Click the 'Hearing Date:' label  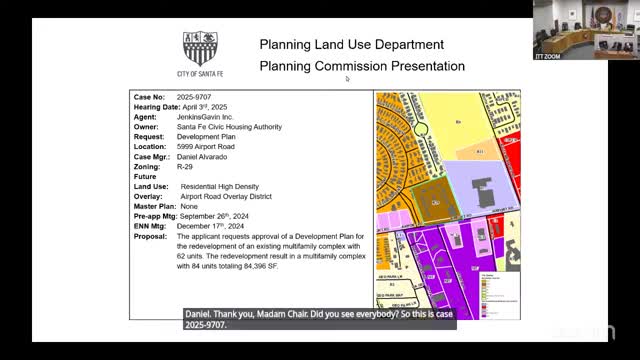coord(157,107)
